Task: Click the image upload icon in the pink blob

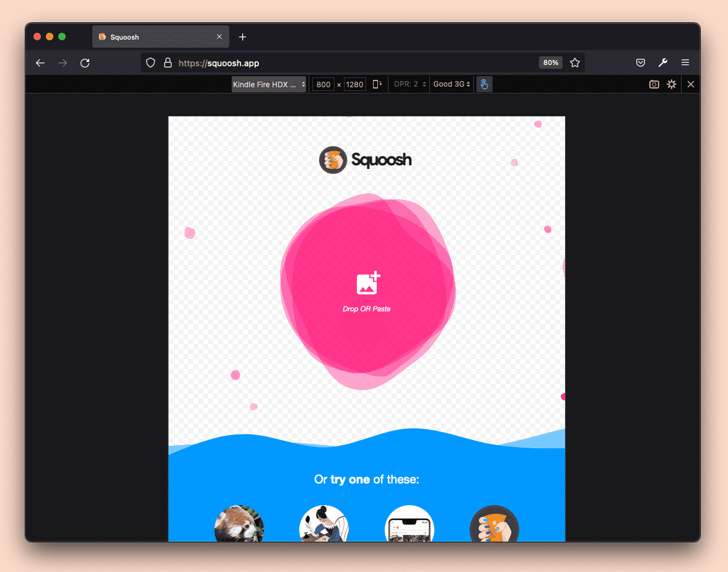Action: pyautogui.click(x=366, y=284)
